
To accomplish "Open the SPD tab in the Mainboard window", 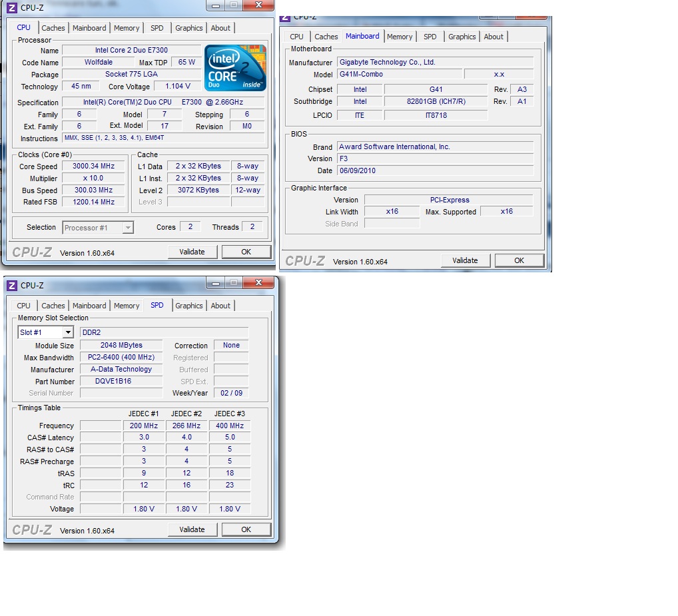I will click(x=430, y=37).
